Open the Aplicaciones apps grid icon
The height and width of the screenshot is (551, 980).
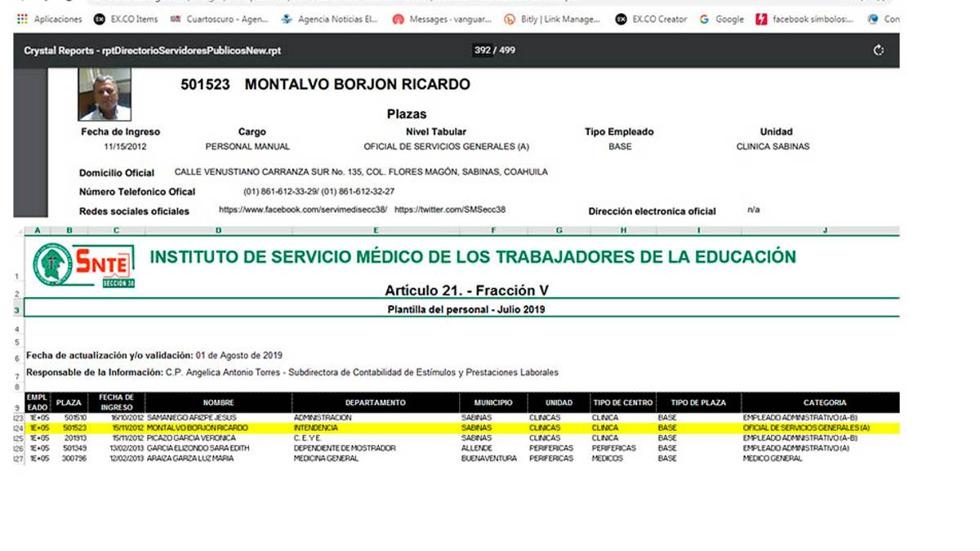22,19
